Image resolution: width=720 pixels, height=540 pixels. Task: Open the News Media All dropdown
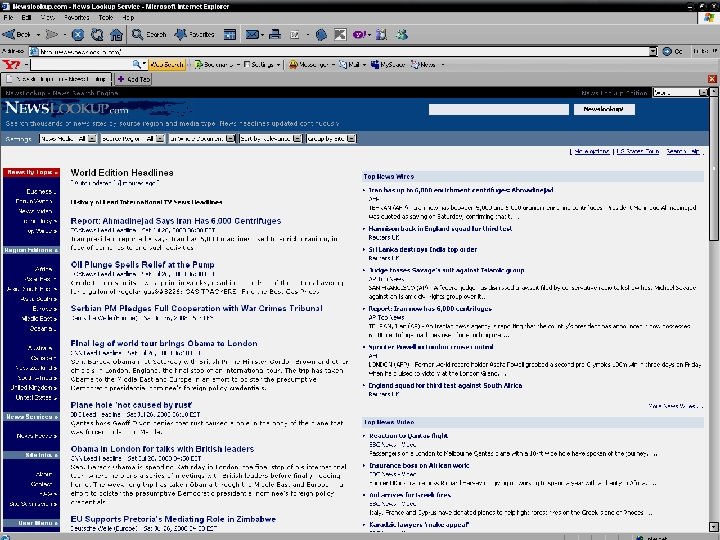[68, 139]
